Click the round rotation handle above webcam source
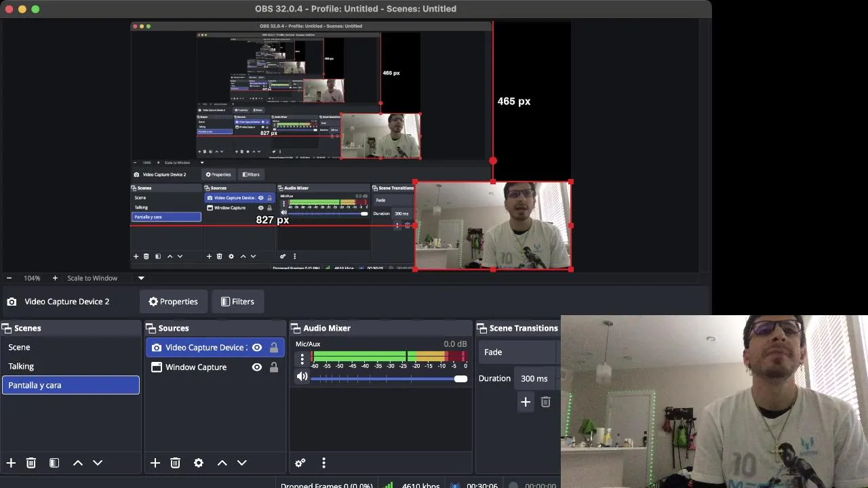 pos(493,161)
